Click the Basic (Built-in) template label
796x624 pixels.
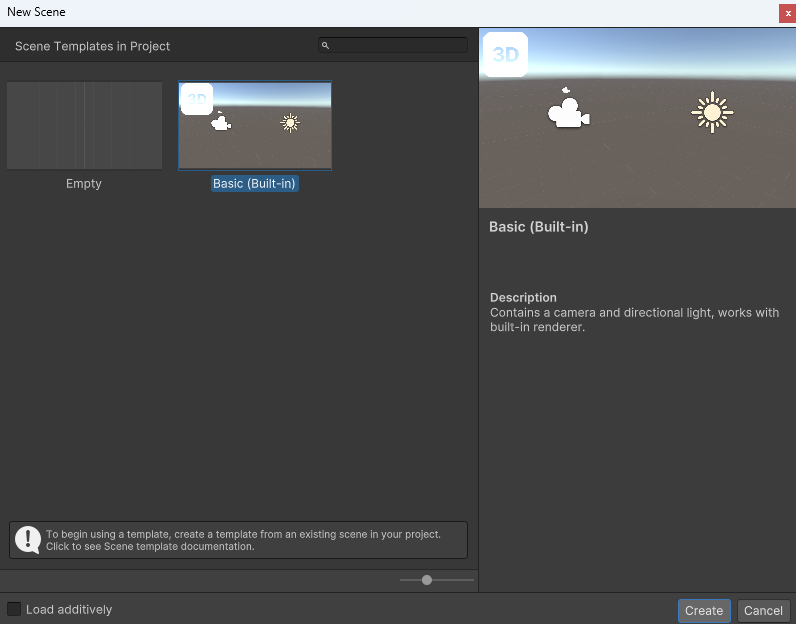(254, 183)
